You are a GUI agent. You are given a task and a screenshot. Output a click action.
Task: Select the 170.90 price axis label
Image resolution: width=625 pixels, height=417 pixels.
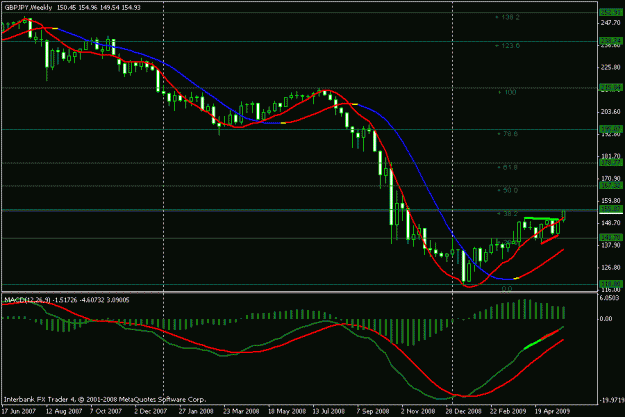point(611,178)
